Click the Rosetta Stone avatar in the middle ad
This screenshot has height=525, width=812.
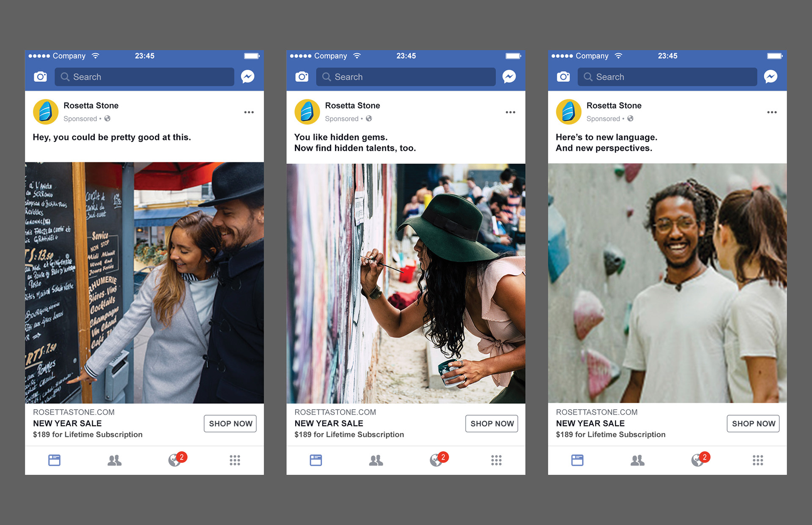coord(307,112)
